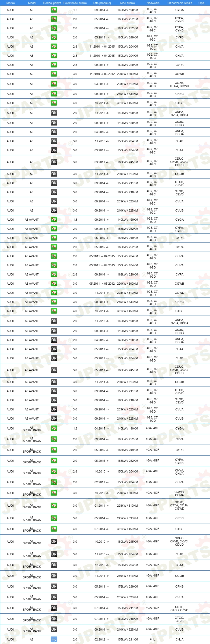This screenshot has height=644, width=210.
Task: Click diesel ON icon in A6 Avant 110kW CSUD row
Action: coord(54,331)
